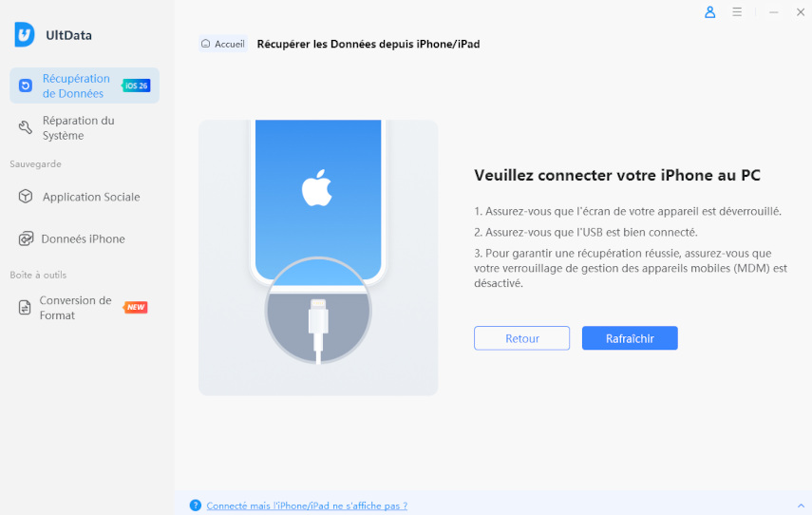Open the Application Sociale section
The height and width of the screenshot is (515, 812).
tap(91, 197)
